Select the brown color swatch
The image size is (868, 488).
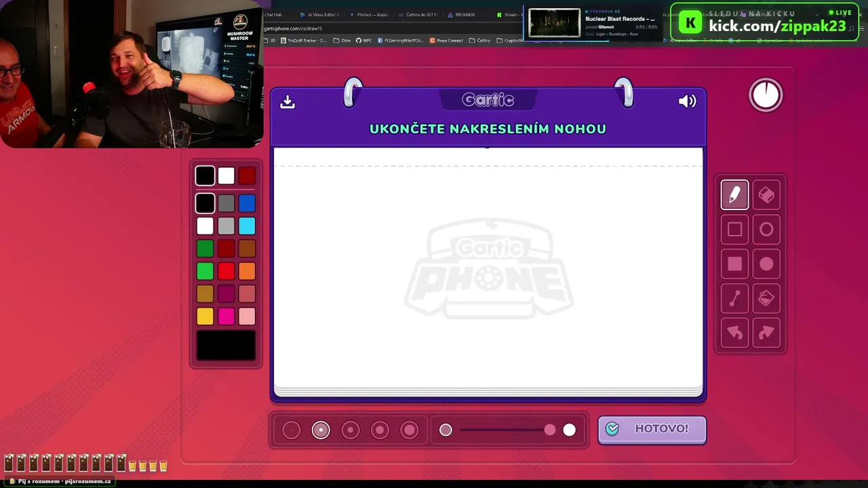click(247, 249)
